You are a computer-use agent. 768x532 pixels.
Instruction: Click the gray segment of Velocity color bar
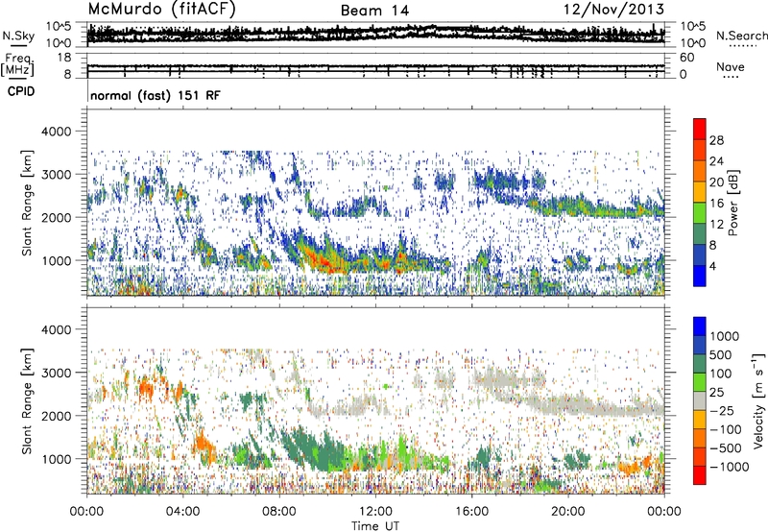coord(700,400)
